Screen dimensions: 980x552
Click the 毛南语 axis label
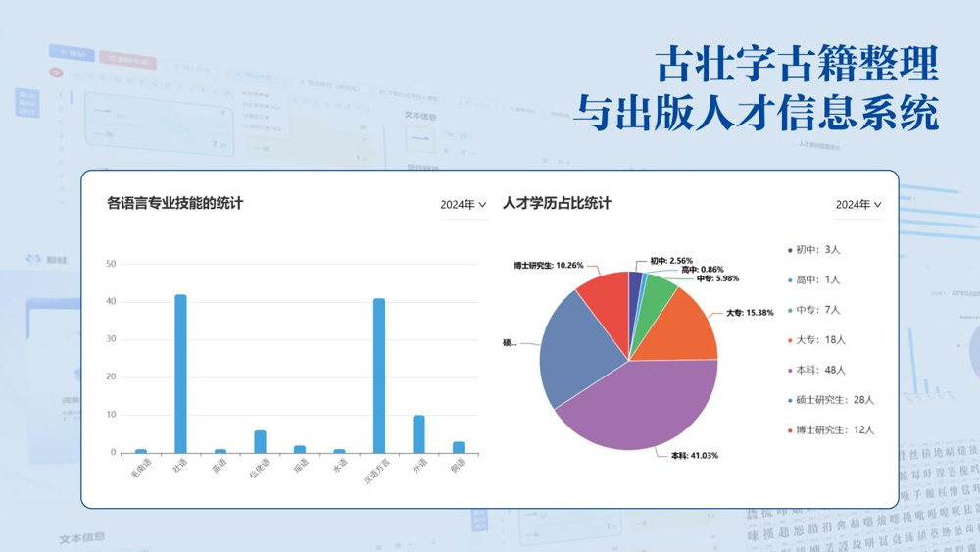[141, 469]
